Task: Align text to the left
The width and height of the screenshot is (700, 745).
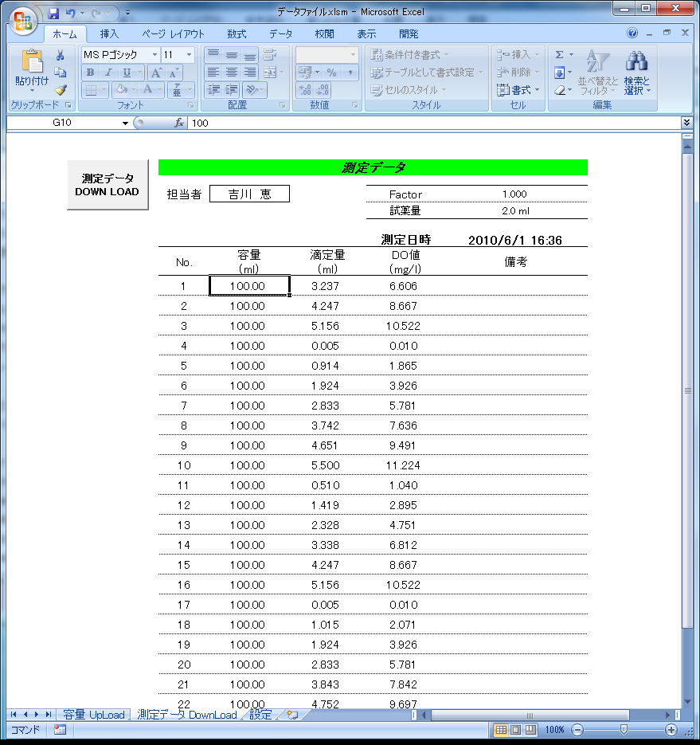Action: (x=213, y=73)
